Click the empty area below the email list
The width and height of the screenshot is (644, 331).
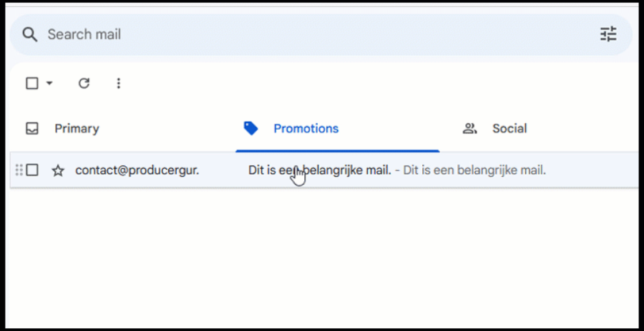click(x=322, y=258)
